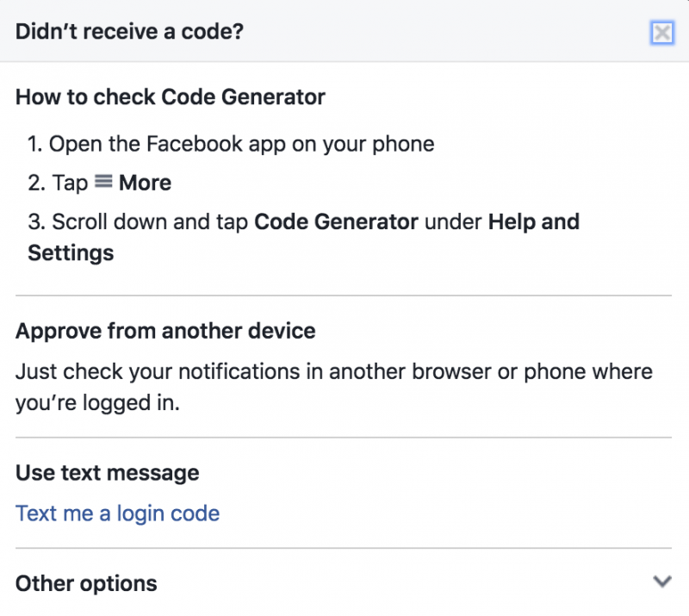Click the check your notifications paragraph
The width and height of the screenshot is (689, 616).
(x=334, y=387)
